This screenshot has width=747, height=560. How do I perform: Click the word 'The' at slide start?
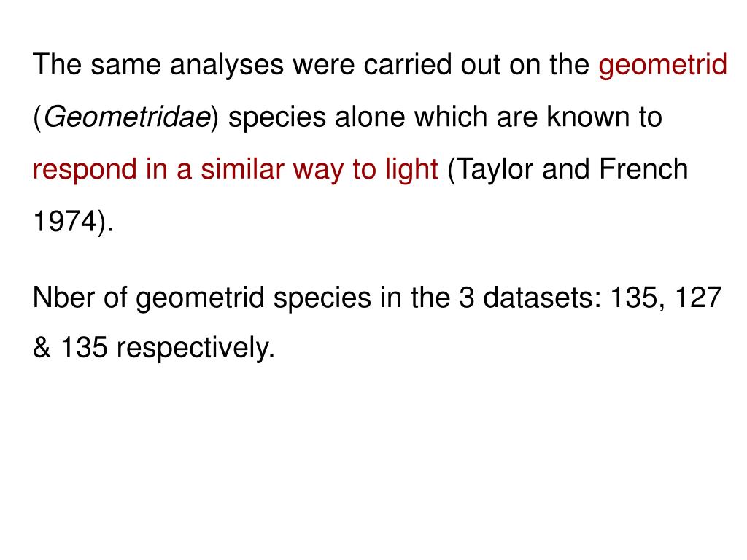pos(57,65)
